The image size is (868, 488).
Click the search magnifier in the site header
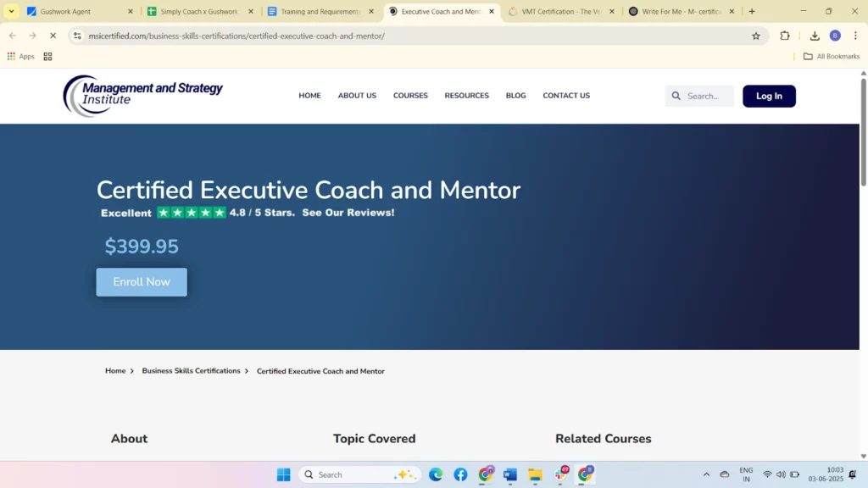point(676,96)
